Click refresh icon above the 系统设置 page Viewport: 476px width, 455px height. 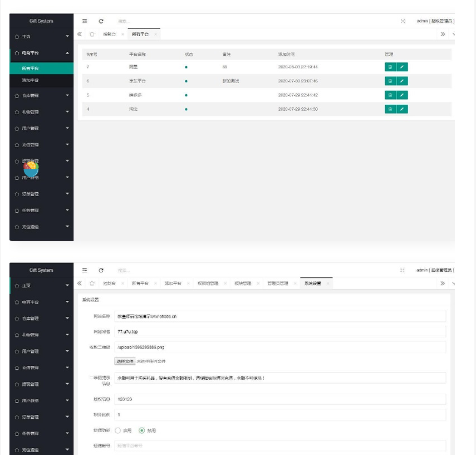pyautogui.click(x=101, y=270)
